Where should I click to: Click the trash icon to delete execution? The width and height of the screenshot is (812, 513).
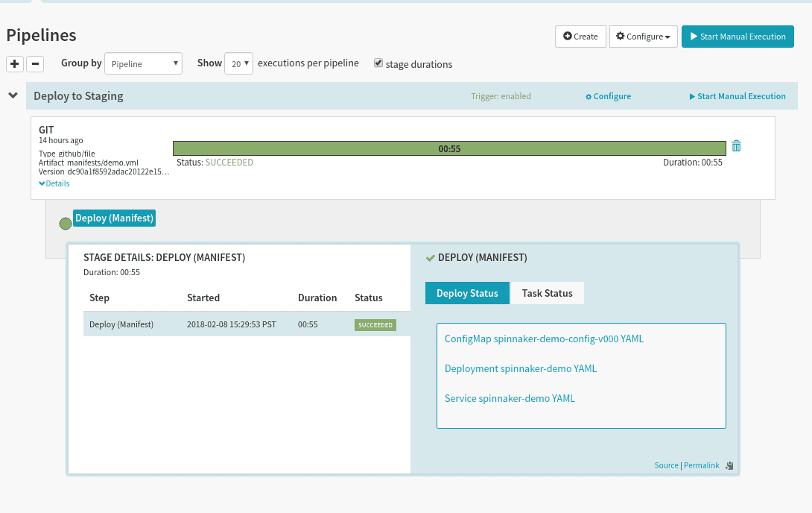[736, 146]
